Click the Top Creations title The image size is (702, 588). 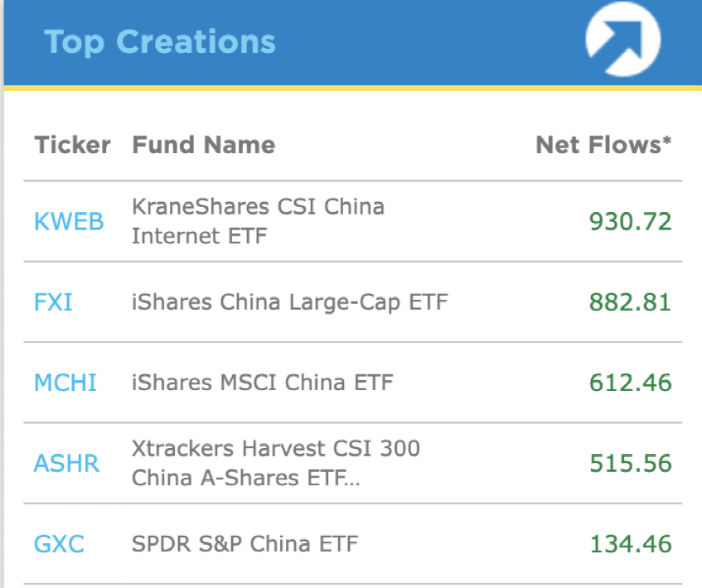pyautogui.click(x=159, y=41)
